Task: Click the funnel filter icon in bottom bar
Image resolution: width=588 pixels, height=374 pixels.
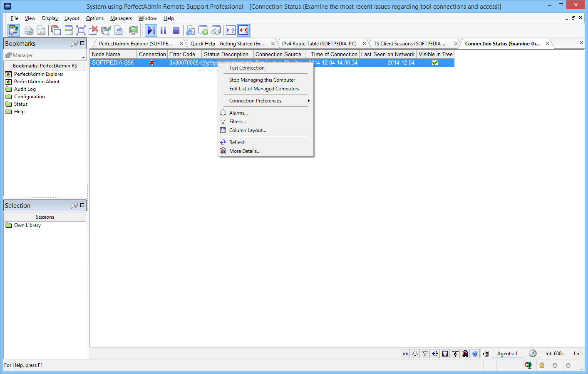Action: [x=425, y=354]
